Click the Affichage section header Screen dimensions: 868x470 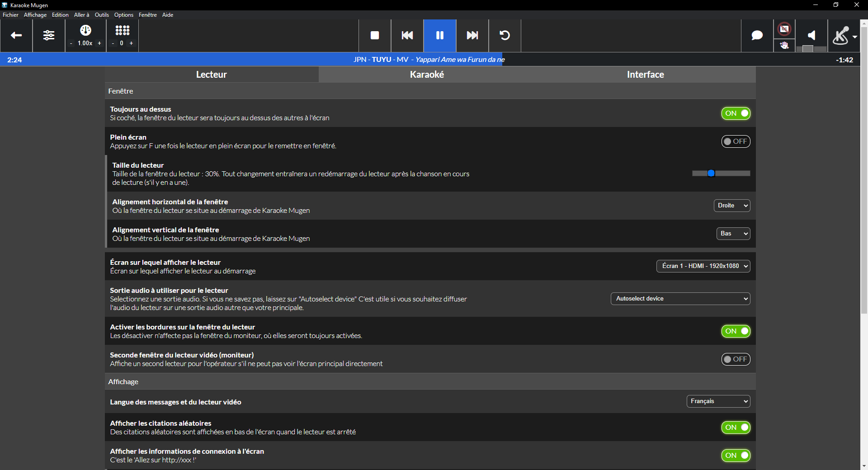[430, 382]
